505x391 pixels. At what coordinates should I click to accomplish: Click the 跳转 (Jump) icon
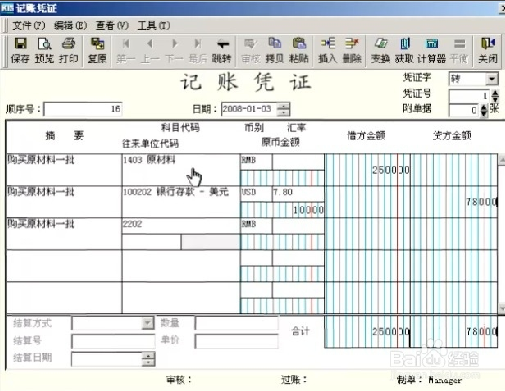click(222, 50)
